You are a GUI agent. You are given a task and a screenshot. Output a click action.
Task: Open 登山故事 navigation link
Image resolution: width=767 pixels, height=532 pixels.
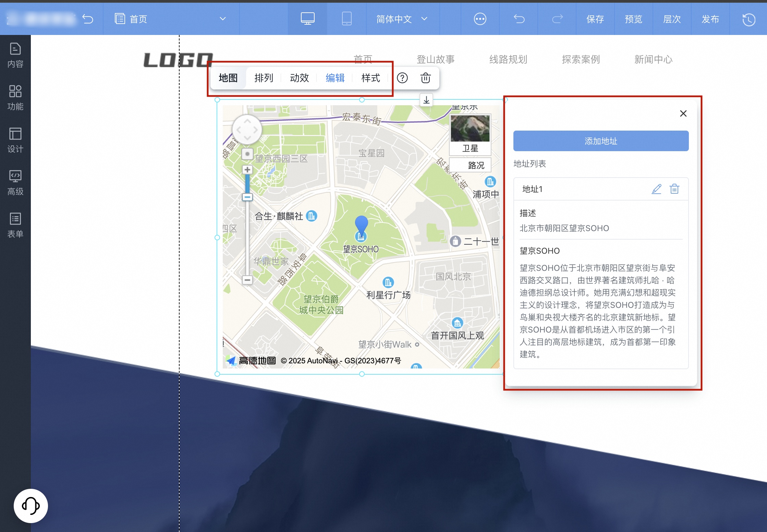(436, 59)
